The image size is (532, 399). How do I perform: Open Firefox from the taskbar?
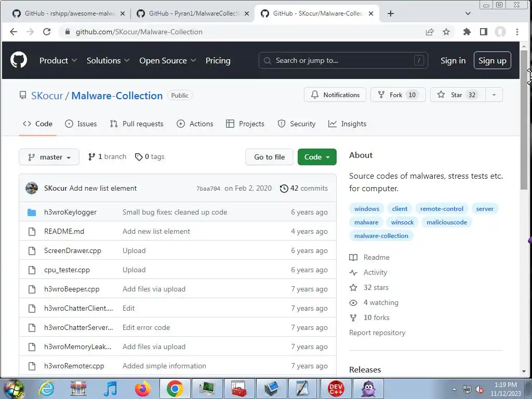(143, 389)
